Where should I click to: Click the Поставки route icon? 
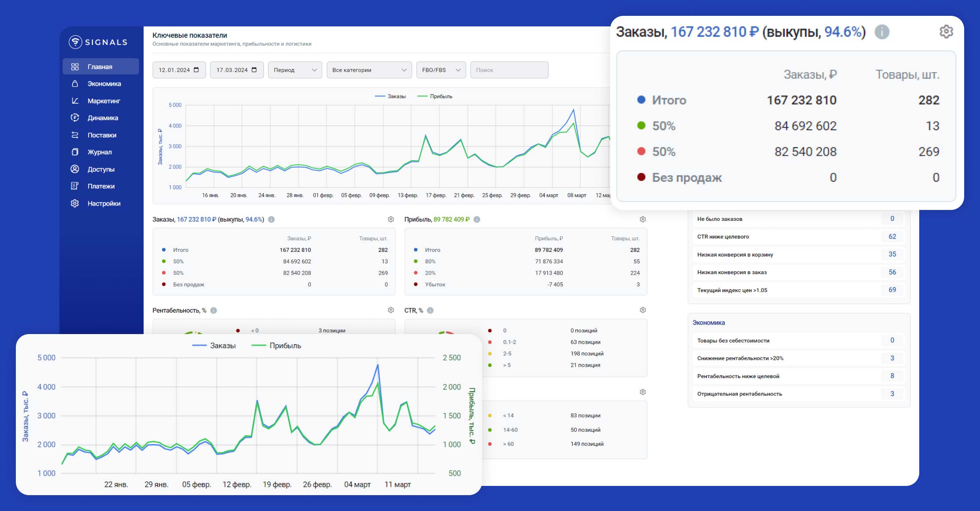75,135
